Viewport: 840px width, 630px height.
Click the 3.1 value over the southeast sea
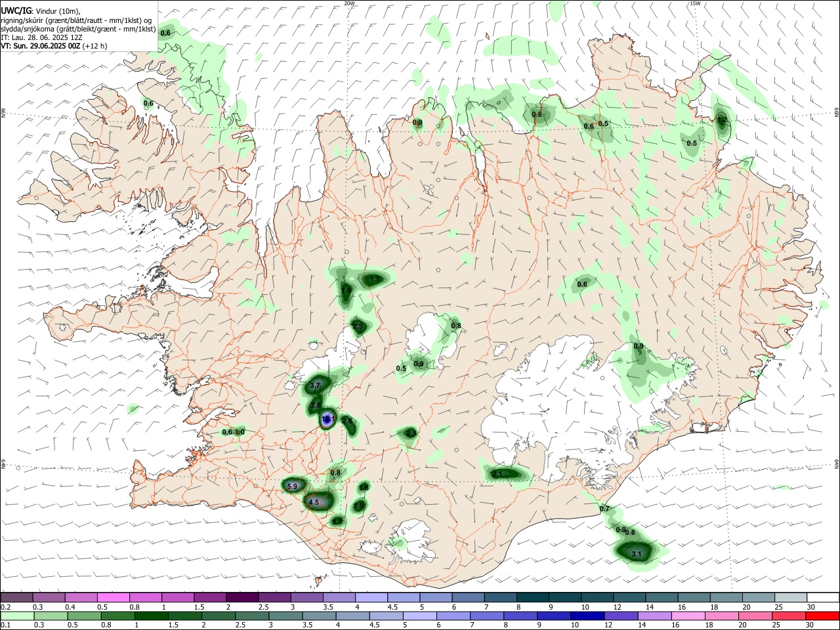[x=636, y=554]
